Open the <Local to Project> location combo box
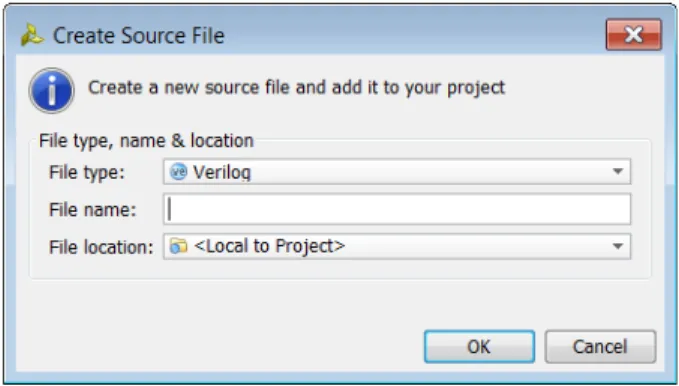Image resolution: width=679 pixels, height=386 pixels. (397, 247)
